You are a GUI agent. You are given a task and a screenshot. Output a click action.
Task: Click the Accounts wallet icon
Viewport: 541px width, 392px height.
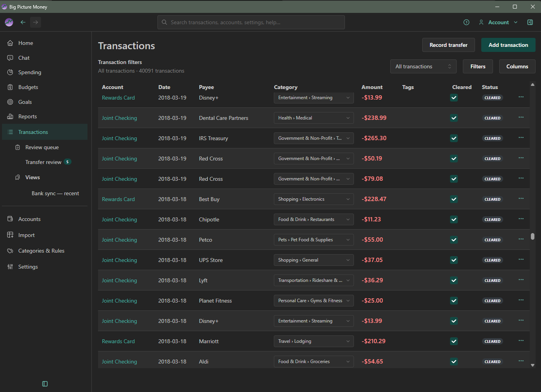tap(10, 219)
